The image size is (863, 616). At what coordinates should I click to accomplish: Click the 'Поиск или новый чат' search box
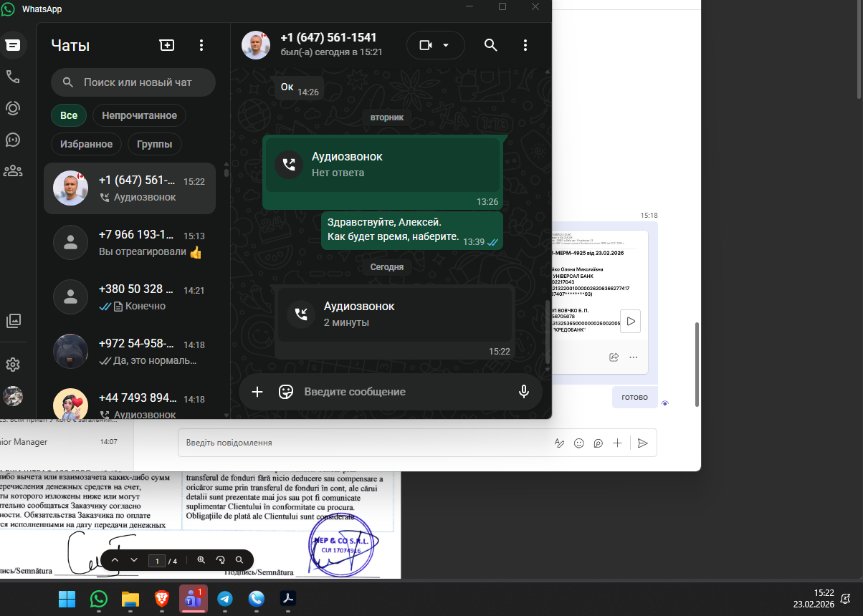click(x=133, y=82)
